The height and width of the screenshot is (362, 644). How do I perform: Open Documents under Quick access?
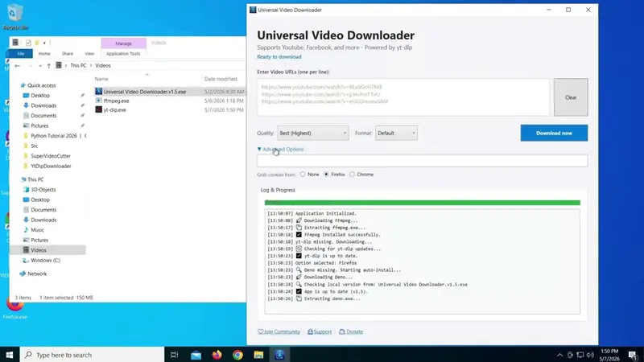[43, 116]
